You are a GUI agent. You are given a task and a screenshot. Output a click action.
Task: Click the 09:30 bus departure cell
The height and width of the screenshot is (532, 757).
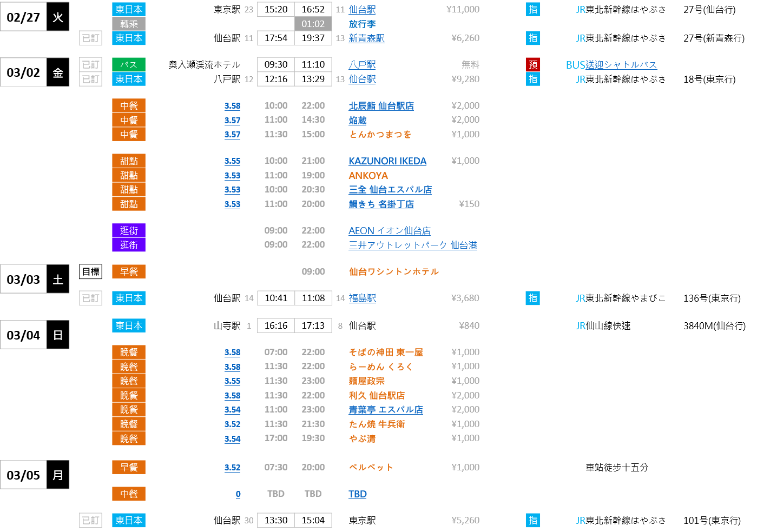point(276,64)
